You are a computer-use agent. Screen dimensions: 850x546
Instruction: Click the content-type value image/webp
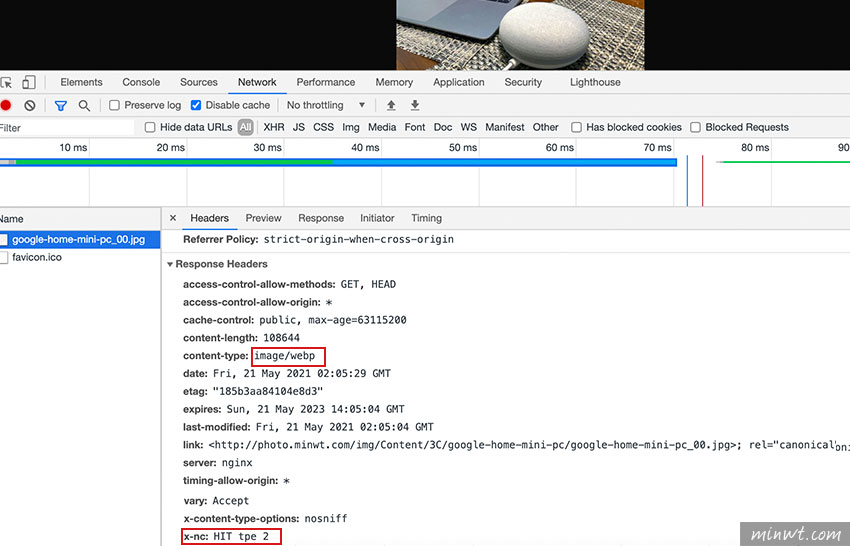[285, 356]
